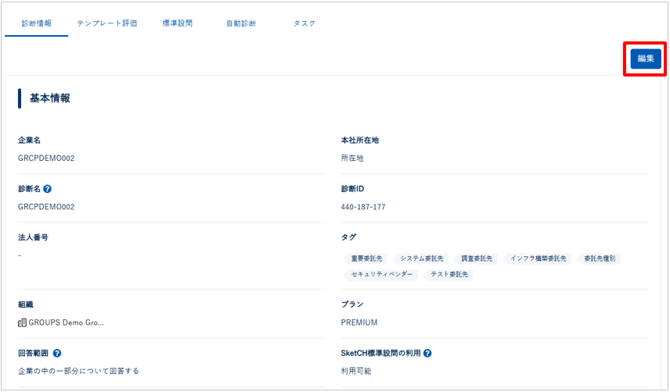Click the 基本情報 section heading
Image resolution: width=670 pixels, height=392 pixels.
[x=50, y=98]
